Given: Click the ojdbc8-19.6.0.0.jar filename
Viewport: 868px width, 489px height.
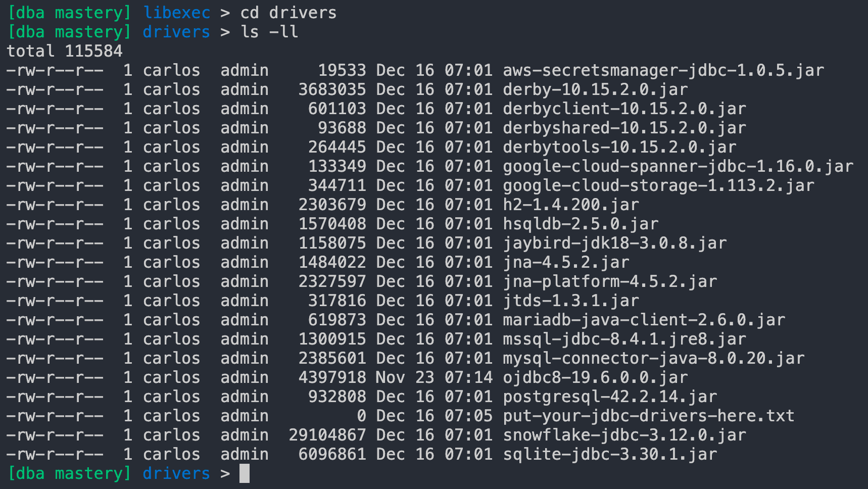Looking at the screenshot, I should (x=594, y=377).
